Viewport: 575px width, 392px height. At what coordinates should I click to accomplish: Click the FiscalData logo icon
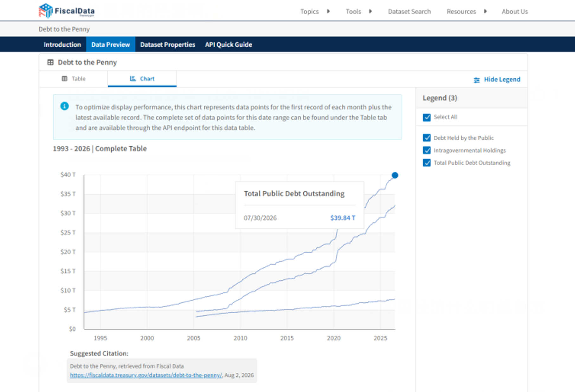point(46,10)
